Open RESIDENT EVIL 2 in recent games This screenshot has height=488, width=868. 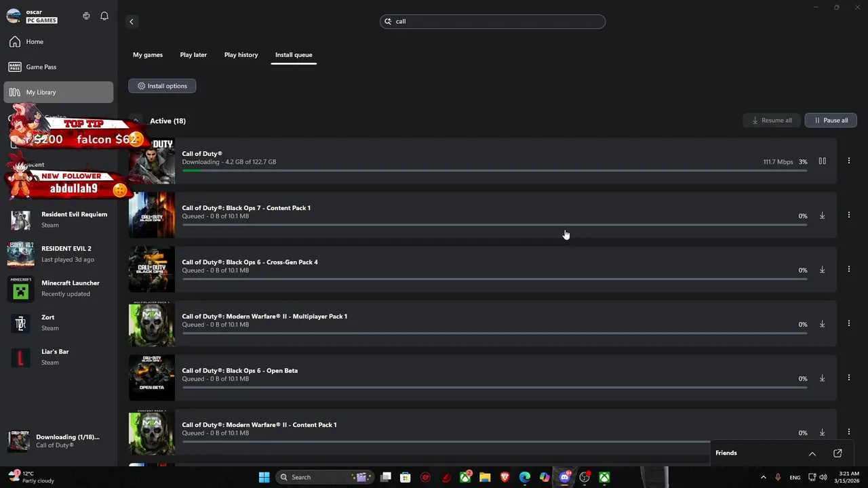(58, 254)
